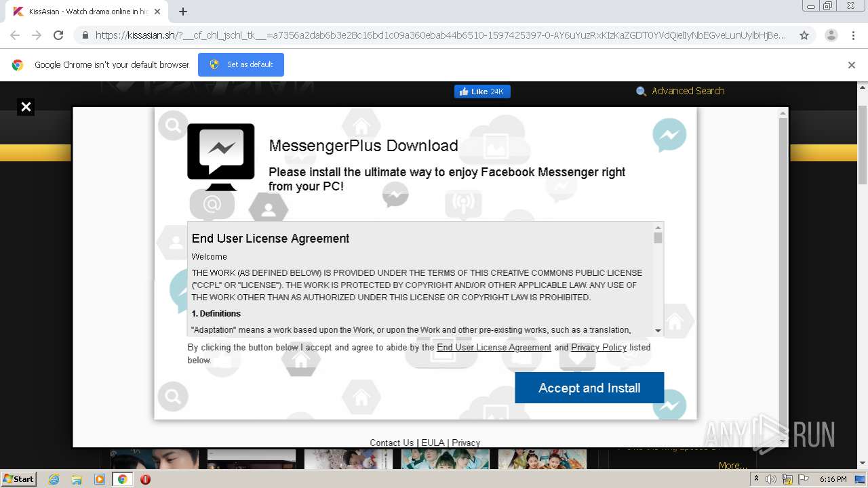The width and height of the screenshot is (868, 488).
Task: Dismiss the default browser infobar
Action: (x=852, y=65)
